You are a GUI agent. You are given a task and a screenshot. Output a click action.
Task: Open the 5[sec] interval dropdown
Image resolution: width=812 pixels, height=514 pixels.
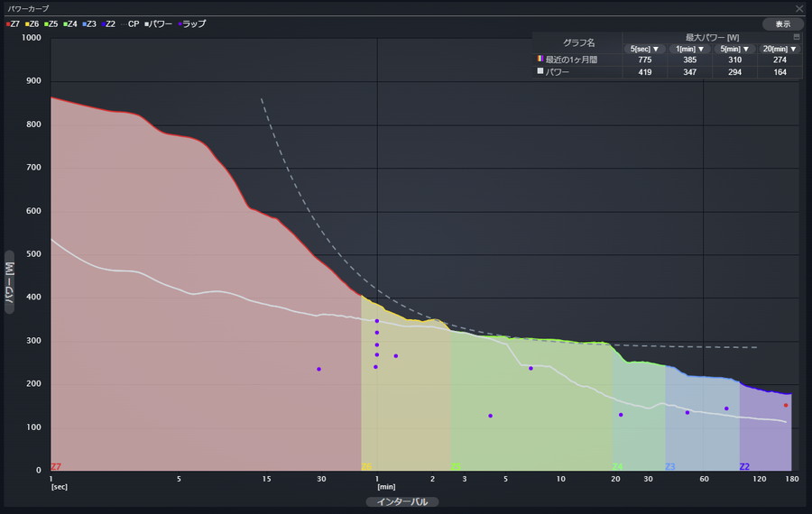click(x=645, y=49)
